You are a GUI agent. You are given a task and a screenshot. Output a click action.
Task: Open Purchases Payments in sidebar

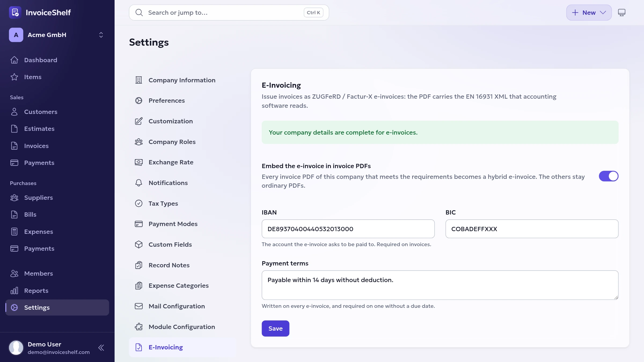(x=57, y=249)
